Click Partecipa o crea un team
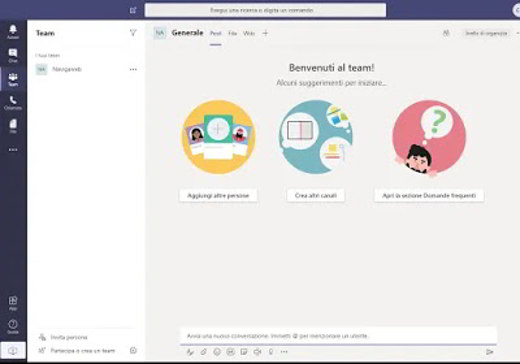The height and width of the screenshot is (364, 520). (83, 351)
